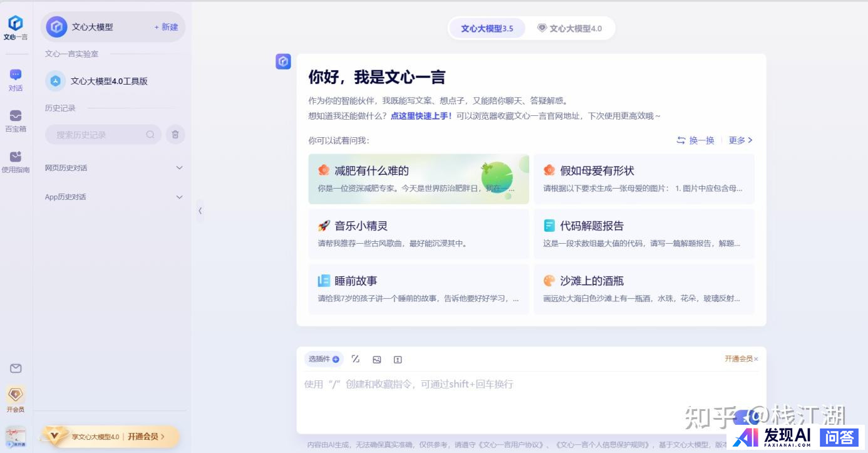868x453 pixels.
Task: Click the slash command icon in input toolbar
Action: pyautogui.click(x=356, y=359)
